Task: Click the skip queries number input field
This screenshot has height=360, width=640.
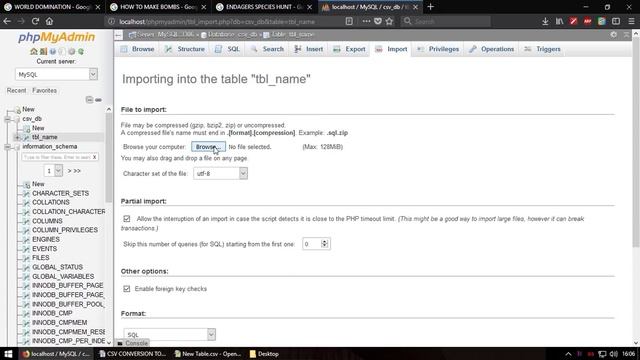Action: pyautogui.click(x=312, y=244)
